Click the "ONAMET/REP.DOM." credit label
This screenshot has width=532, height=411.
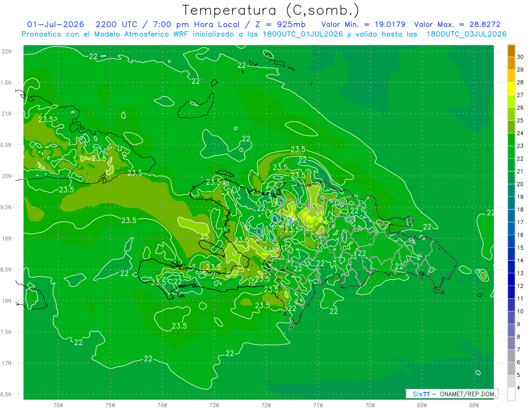[x=467, y=394]
